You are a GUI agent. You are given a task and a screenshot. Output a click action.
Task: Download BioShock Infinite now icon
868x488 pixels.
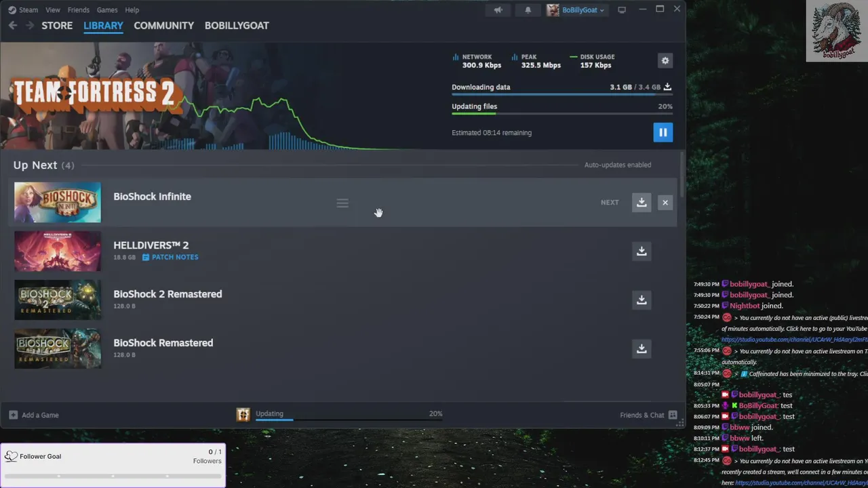[642, 203]
